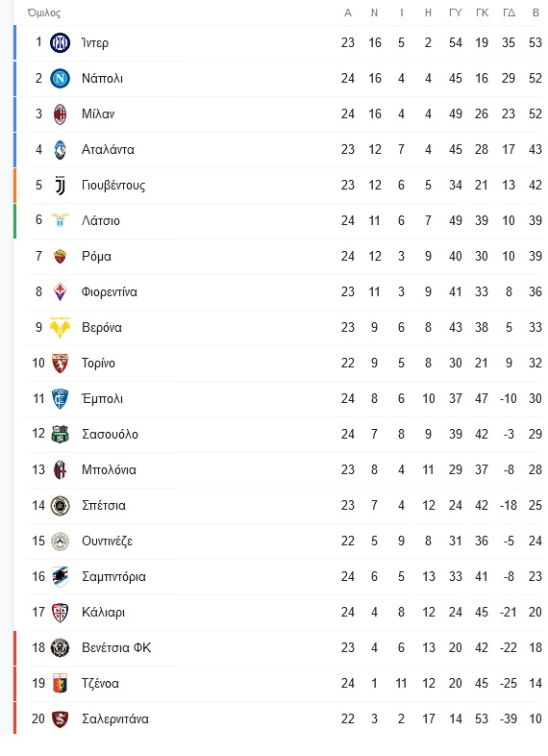The height and width of the screenshot is (756, 548).
Task: Open the Σασουόλο team link
Action: [x=110, y=435]
